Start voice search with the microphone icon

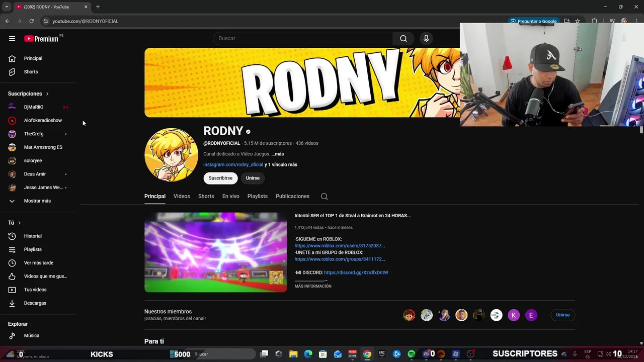pos(426,38)
